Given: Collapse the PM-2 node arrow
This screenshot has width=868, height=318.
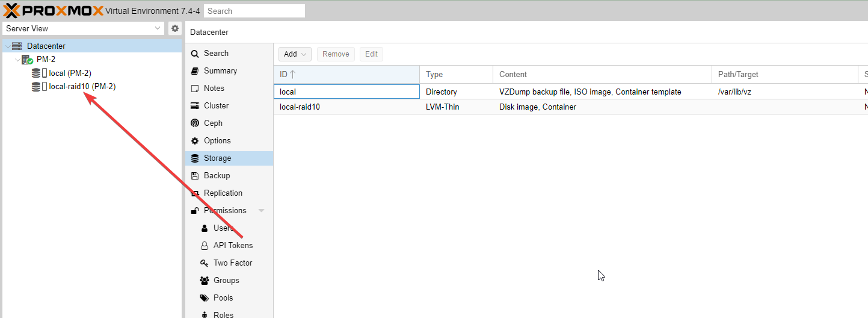Looking at the screenshot, I should pos(17,60).
